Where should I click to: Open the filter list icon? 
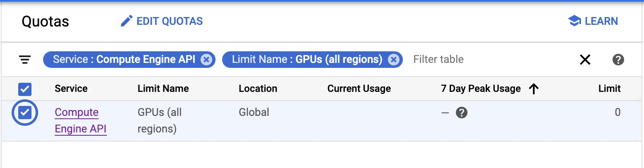[25, 60]
